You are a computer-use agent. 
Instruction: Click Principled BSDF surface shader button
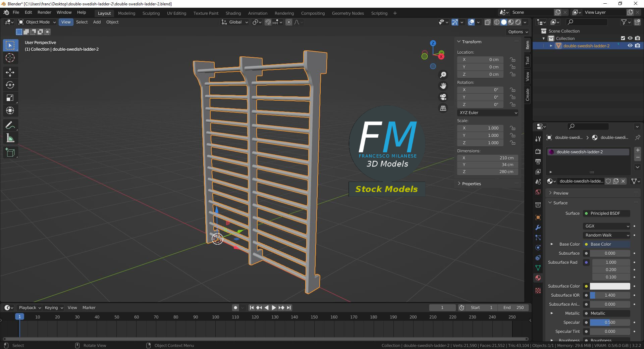click(607, 213)
